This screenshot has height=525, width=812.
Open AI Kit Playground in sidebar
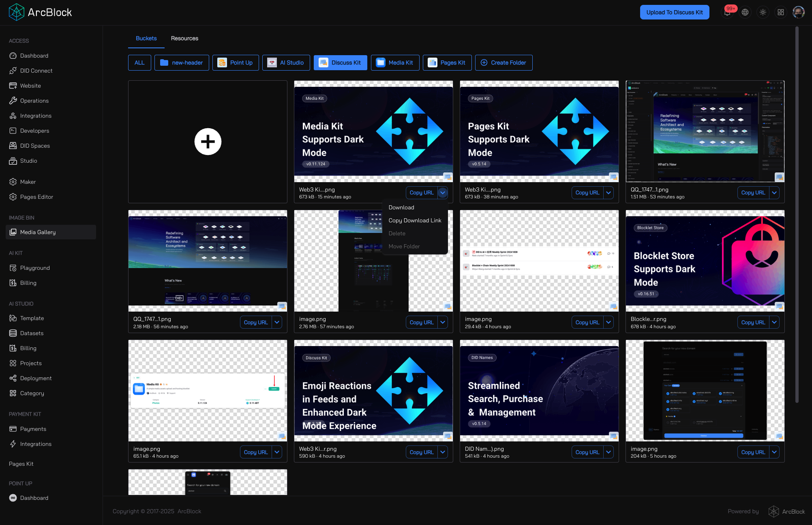click(35, 268)
